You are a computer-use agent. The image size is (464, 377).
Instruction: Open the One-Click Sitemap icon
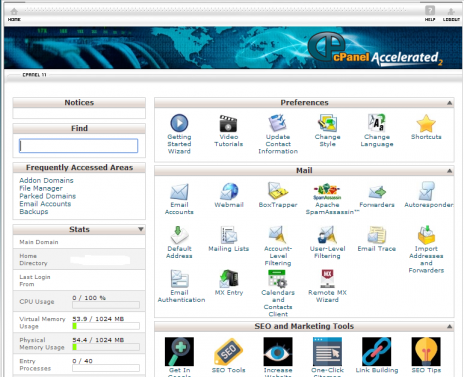click(x=327, y=351)
